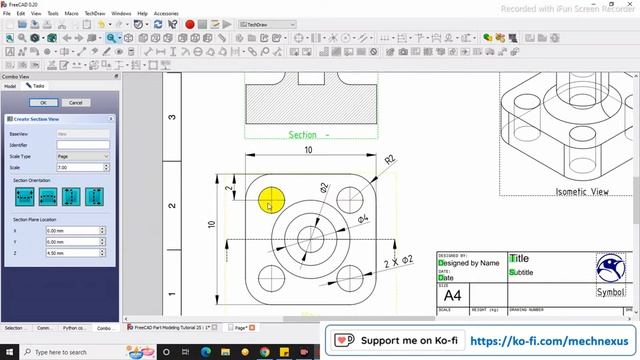The image size is (640, 360).
Task: Click the Save document icon
Action: click(35, 24)
